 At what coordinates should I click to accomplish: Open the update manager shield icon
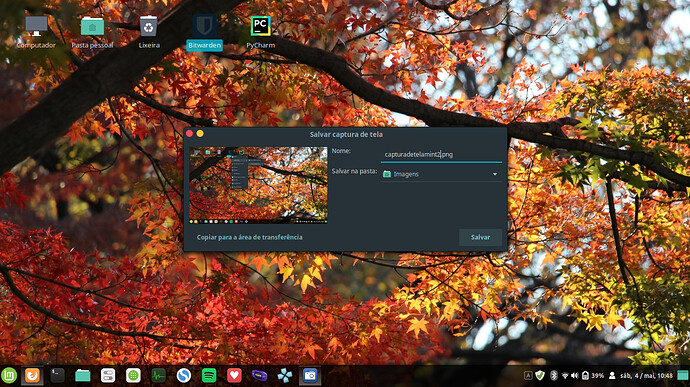pos(540,376)
